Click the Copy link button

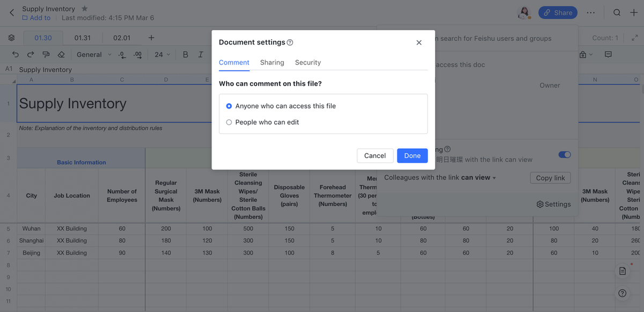pyautogui.click(x=550, y=178)
